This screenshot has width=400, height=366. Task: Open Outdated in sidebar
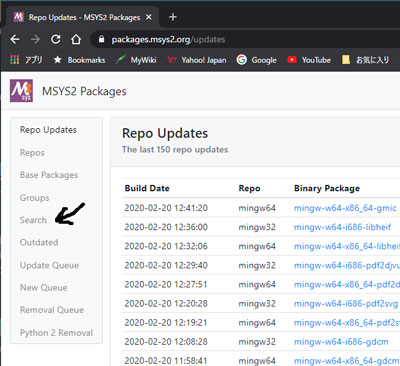coord(39,242)
